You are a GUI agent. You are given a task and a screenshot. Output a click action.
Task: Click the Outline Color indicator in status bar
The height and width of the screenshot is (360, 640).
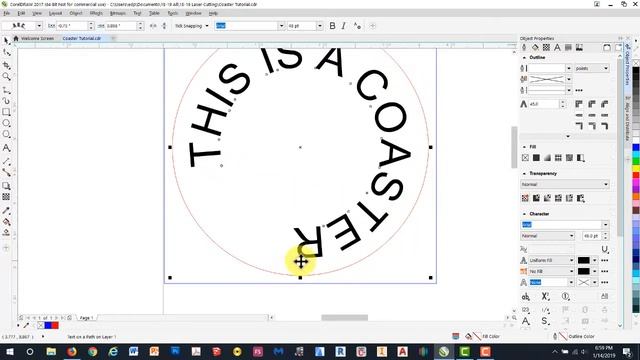573,337
